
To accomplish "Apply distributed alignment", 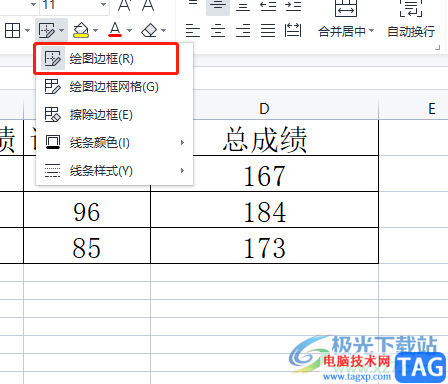I will (293, 31).
